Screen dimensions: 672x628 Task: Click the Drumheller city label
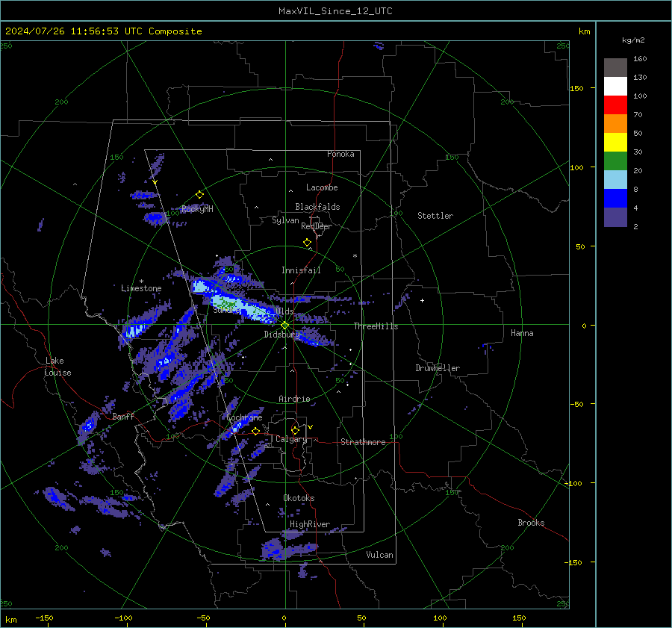click(438, 368)
